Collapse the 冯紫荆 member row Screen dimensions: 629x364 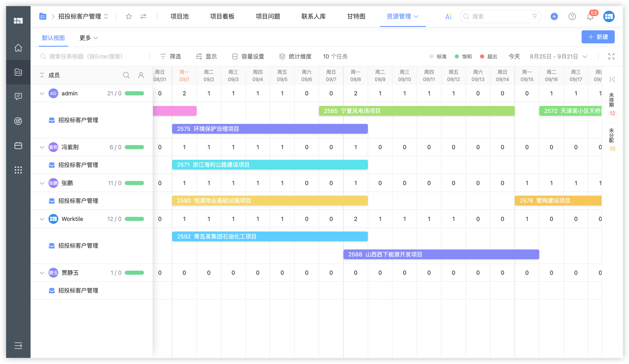[x=42, y=147]
